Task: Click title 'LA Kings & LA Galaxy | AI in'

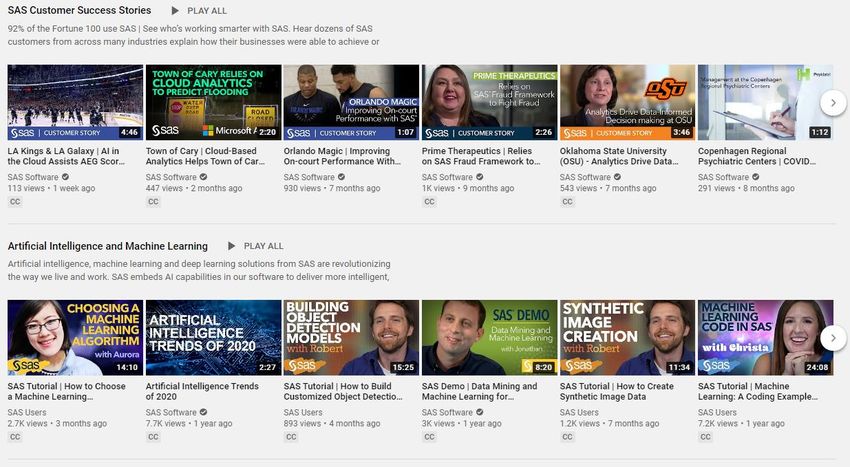Action: pyautogui.click(x=66, y=156)
